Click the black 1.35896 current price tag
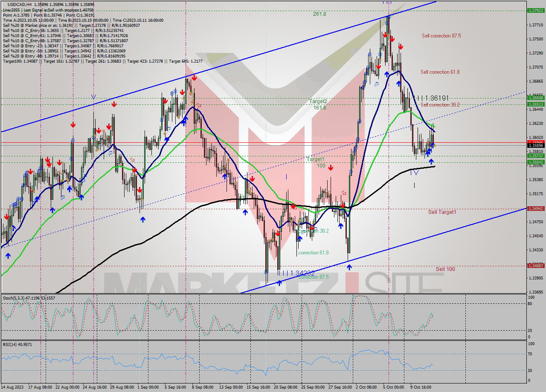The height and width of the screenshot is (392, 546). click(x=535, y=145)
